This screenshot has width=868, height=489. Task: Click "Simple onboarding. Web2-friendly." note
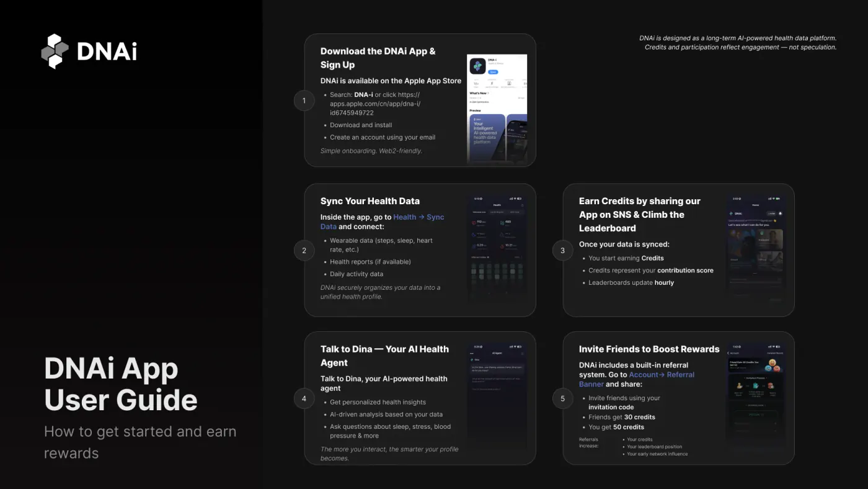[371, 151]
